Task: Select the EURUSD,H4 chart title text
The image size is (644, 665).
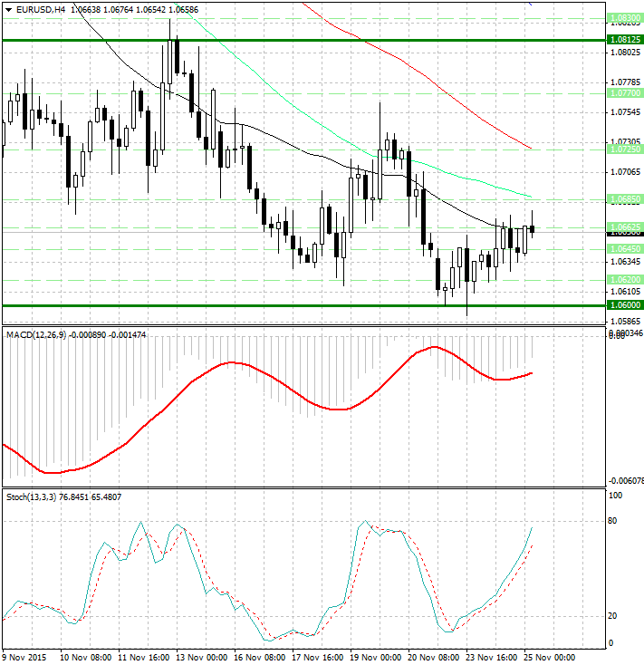Action: tap(41, 9)
